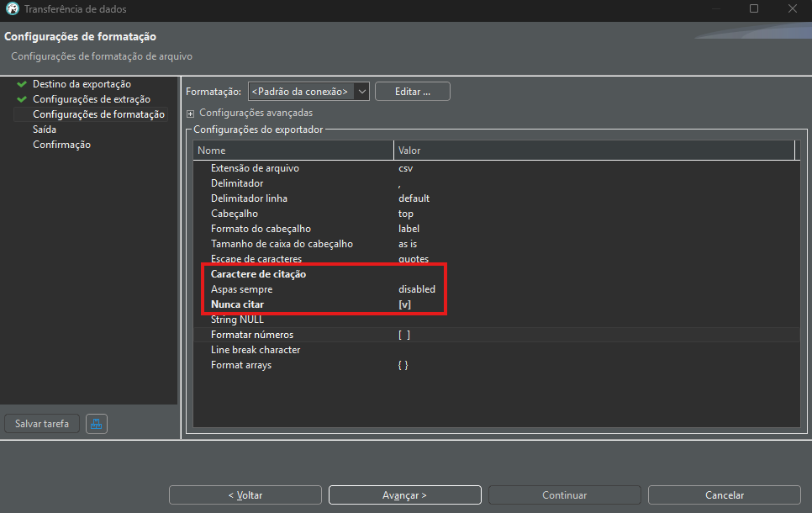The height and width of the screenshot is (513, 812).
Task: Cancel the data transfer dialog
Action: (724, 495)
